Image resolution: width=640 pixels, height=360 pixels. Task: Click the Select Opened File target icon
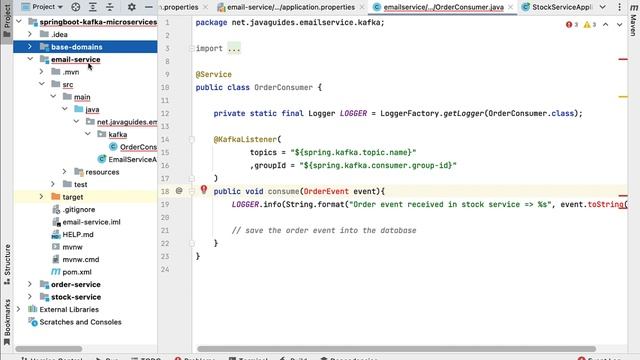coord(76,7)
